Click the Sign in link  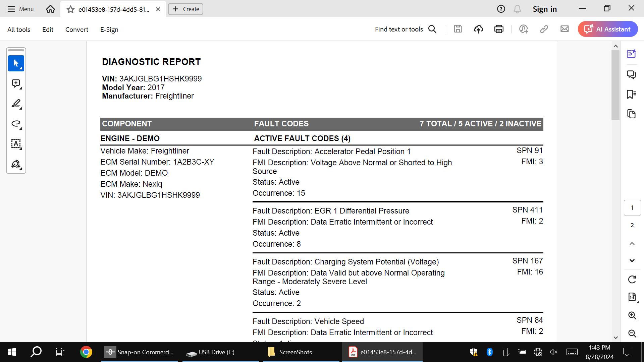pyautogui.click(x=544, y=9)
